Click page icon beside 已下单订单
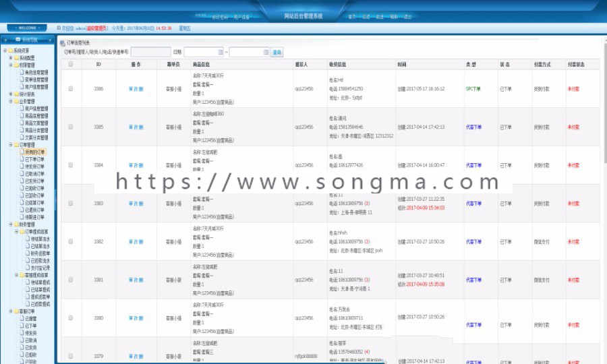Viewport: 607px width, 364px height. [x=22, y=159]
